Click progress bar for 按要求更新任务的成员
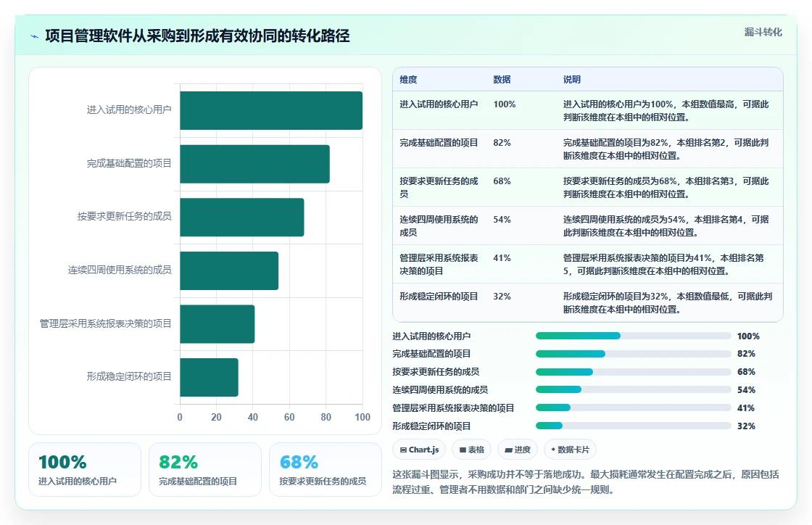This screenshot has width=812, height=525. [634, 372]
